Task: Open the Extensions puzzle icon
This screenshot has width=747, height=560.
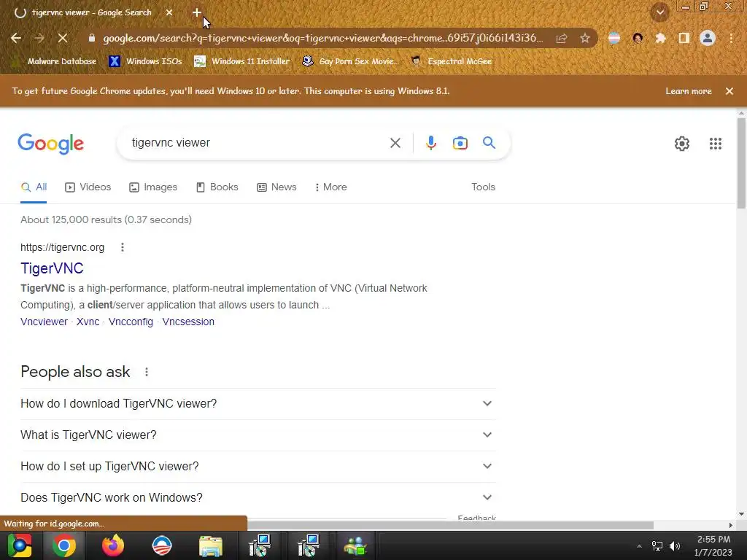Action: [x=660, y=38]
